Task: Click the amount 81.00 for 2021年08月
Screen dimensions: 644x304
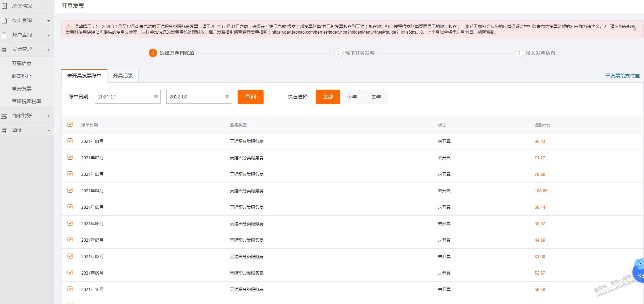Action: tap(540, 257)
